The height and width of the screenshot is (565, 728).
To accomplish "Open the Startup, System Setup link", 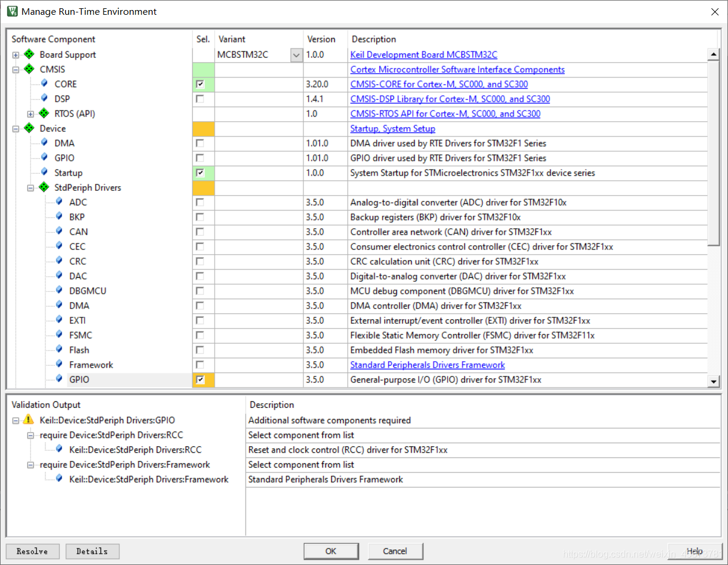I will click(393, 129).
